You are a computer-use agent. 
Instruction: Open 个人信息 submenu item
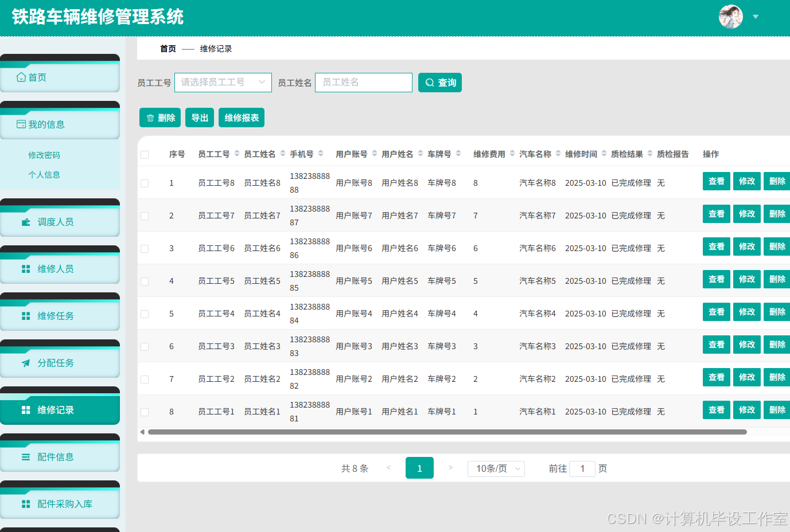coord(44,175)
